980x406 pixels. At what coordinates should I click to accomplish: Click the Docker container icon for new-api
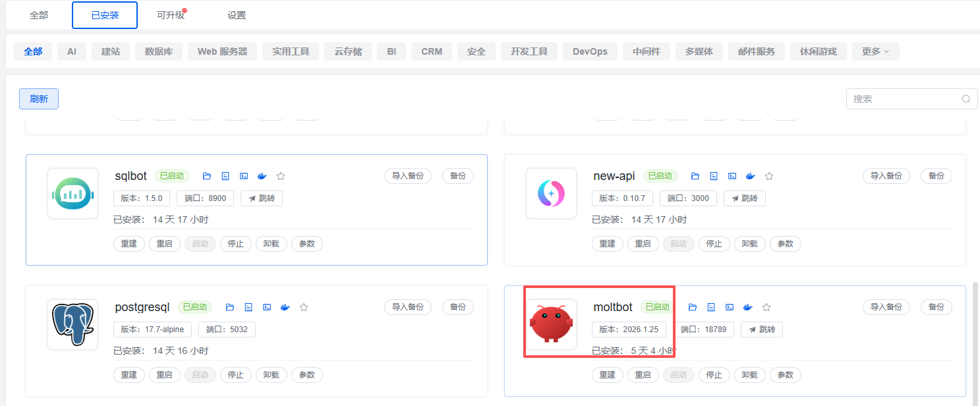(x=750, y=176)
